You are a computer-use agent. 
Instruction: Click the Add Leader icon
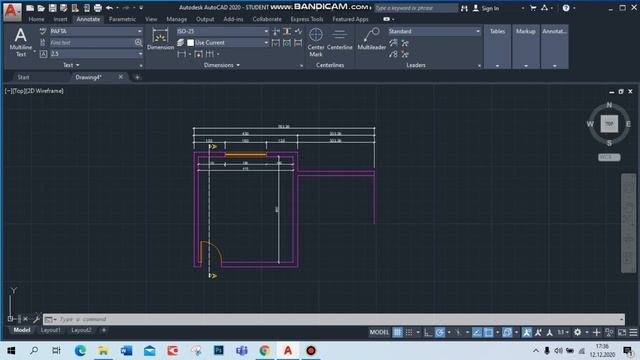(x=393, y=42)
